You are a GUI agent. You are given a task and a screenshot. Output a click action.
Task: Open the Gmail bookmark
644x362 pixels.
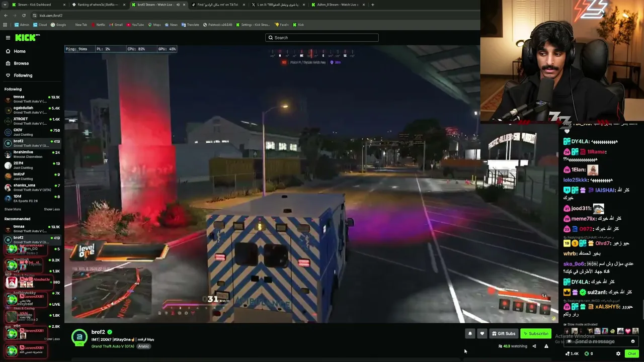pyautogui.click(x=116, y=25)
